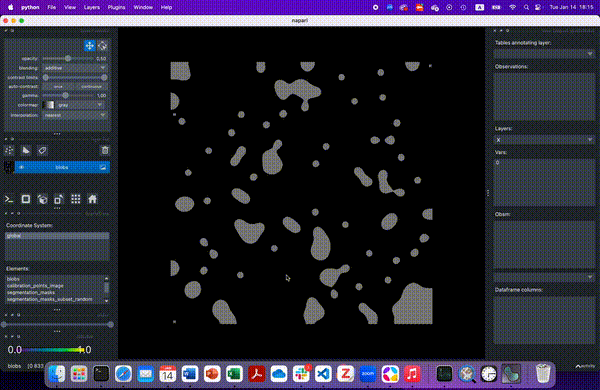Open Safari from the dock

point(123,374)
